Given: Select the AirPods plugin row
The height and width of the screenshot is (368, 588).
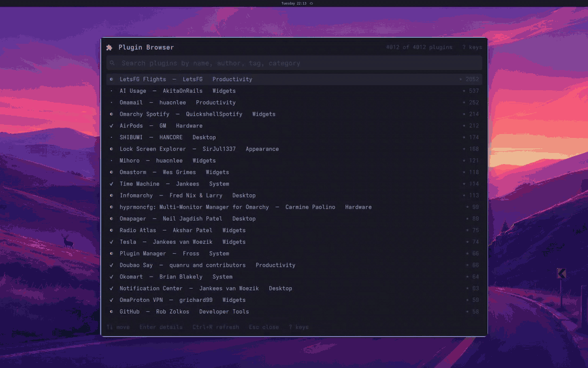Looking at the screenshot, I should 295,125.
